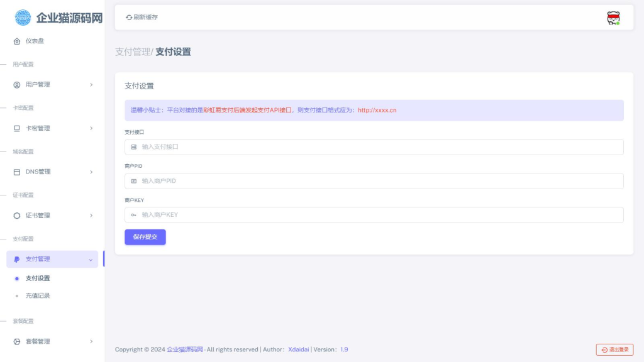Select the 套餐管理 sidebar icon

16,341
